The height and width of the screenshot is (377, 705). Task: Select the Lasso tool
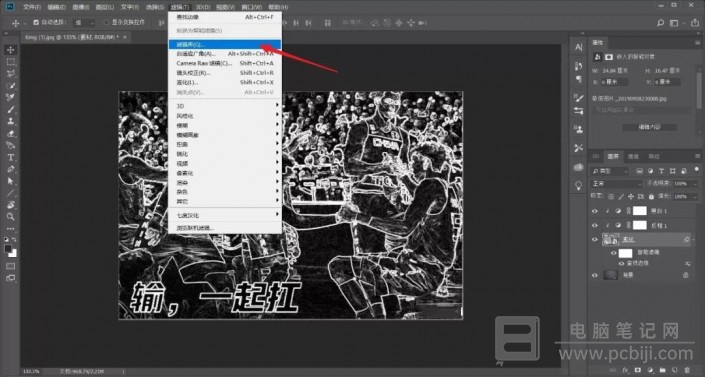[x=11, y=73]
